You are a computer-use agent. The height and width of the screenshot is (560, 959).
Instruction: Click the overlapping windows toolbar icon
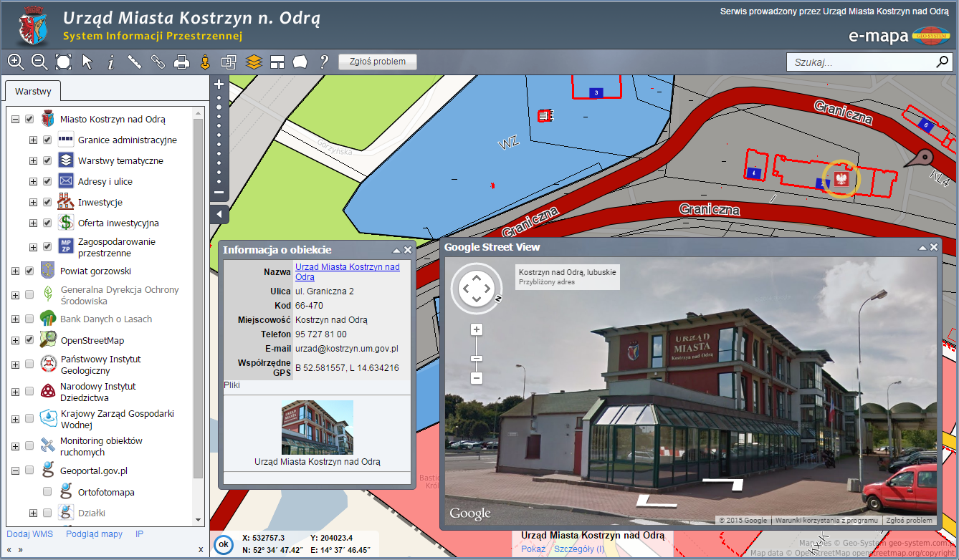pos(229,62)
